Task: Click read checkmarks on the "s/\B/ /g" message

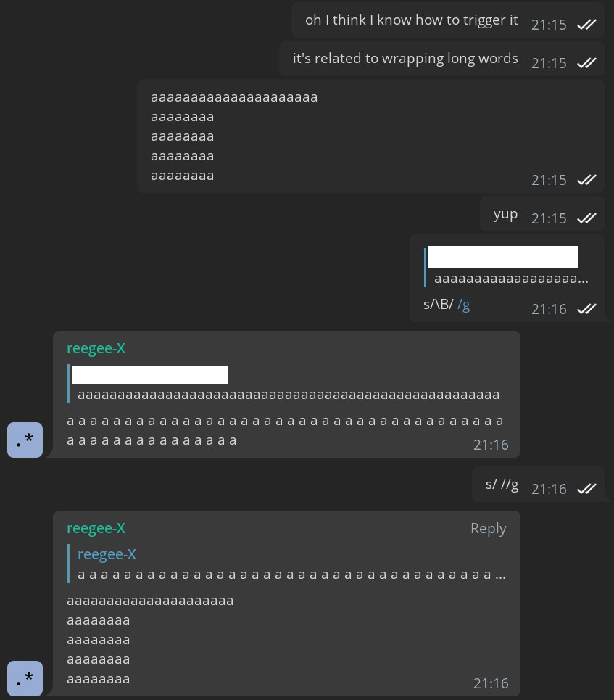Action: pos(586,309)
